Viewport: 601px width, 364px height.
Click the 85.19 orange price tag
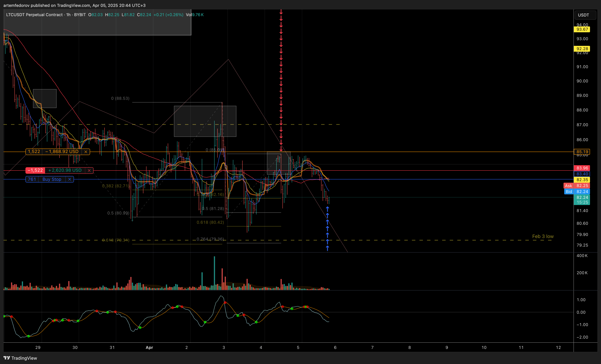click(x=582, y=152)
